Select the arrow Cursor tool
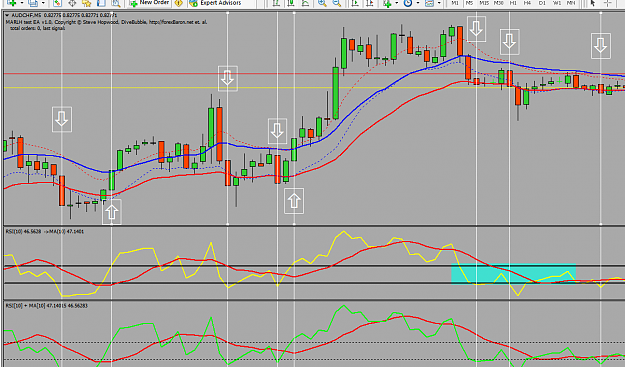 [x=593, y=3]
